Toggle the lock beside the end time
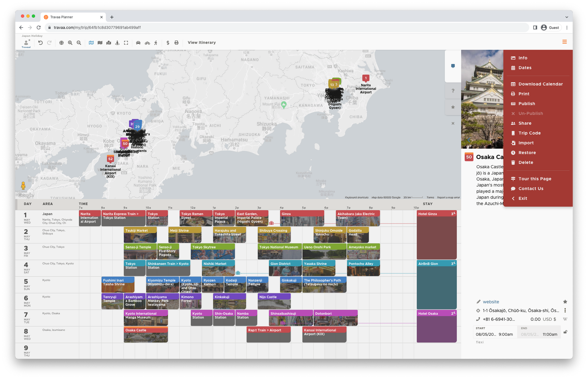The image size is (588, 379). point(565,332)
